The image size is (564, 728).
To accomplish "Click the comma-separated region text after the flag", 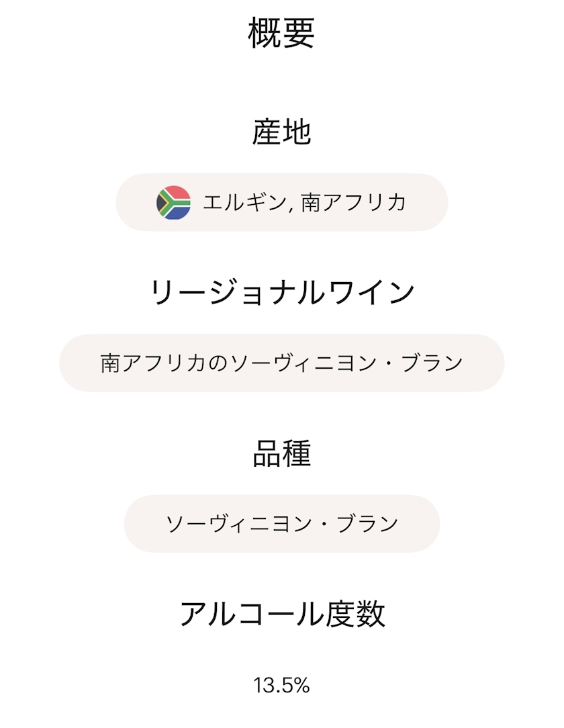I will pyautogui.click(x=305, y=202).
